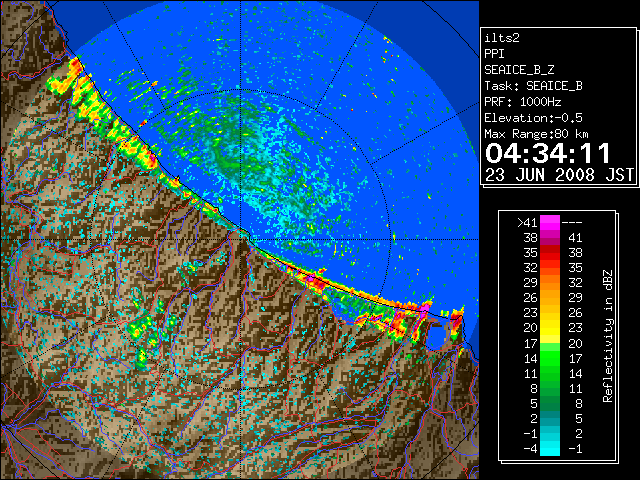Screen dimensions: 640x480
Task: Click the 'Elevation:-0.5' text
Action: click(533, 118)
